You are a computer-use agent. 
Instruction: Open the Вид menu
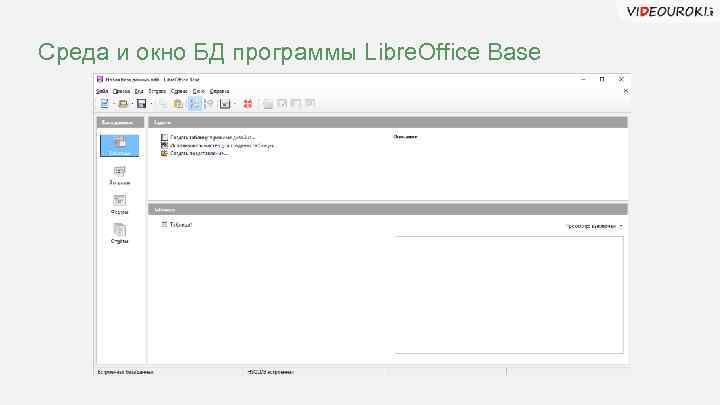pyautogui.click(x=139, y=91)
